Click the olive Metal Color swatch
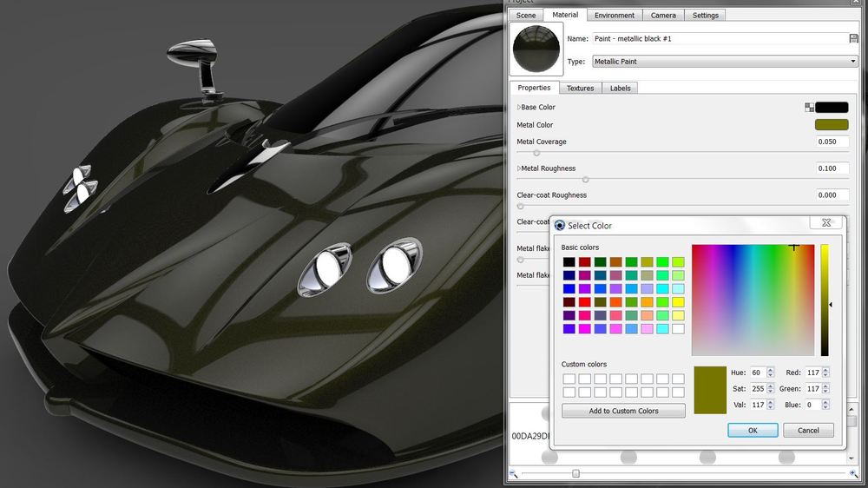This screenshot has height=488, width=868. click(x=832, y=125)
